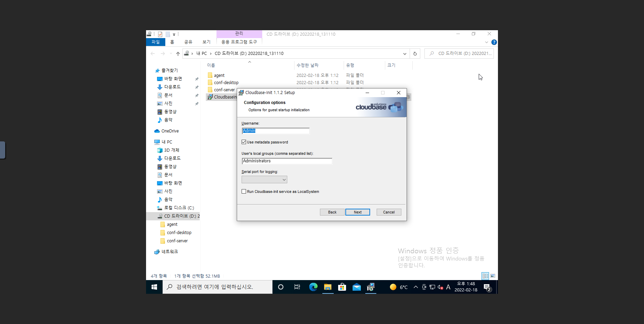The image size is (644, 324).
Task: Open Task View on the taskbar
Action: click(297, 287)
